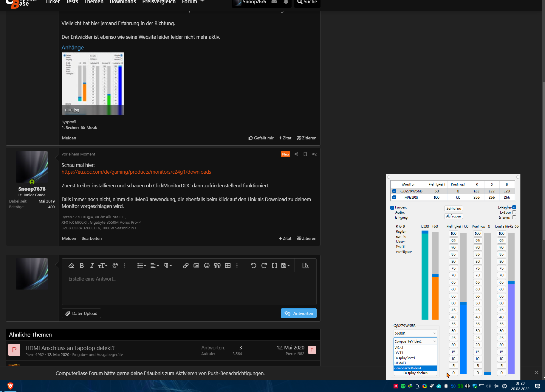
Task: Toggle the L-Regler checkbox
Action: pyautogui.click(x=514, y=207)
